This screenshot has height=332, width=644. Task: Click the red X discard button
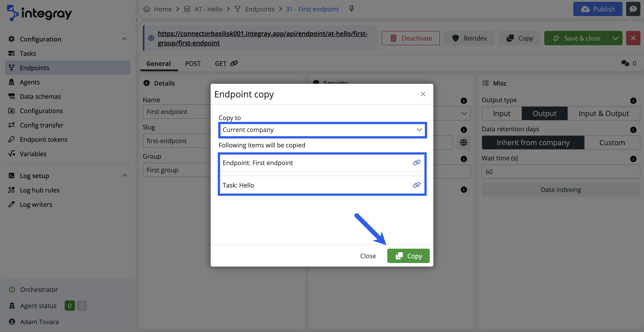[633, 38]
